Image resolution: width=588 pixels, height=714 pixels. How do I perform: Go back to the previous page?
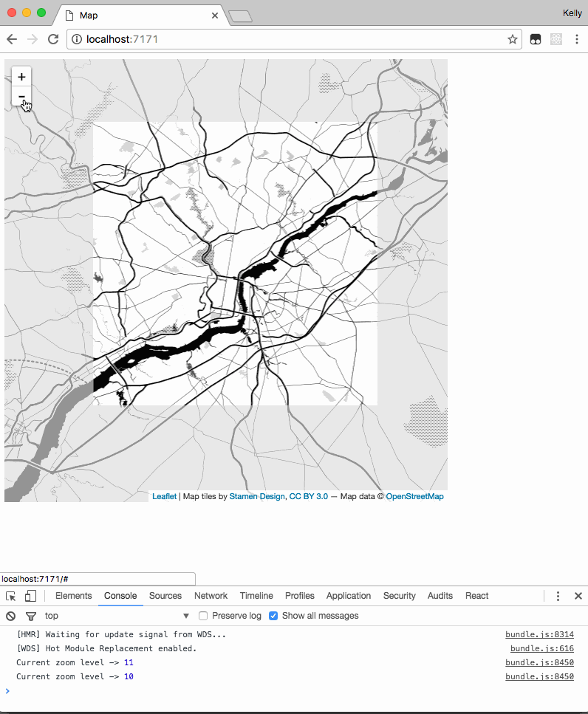pyautogui.click(x=12, y=40)
